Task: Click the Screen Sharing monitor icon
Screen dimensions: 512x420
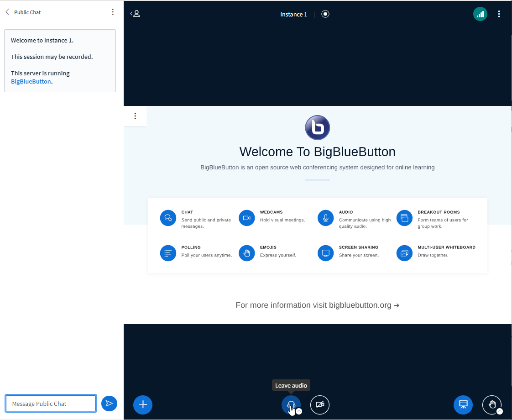Action: pos(325,253)
